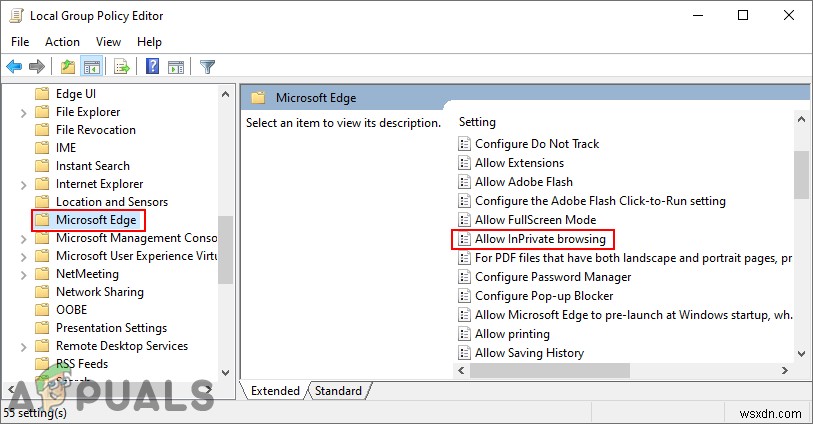
Task: Click the Filter funnel toolbar icon
Action: click(x=207, y=66)
